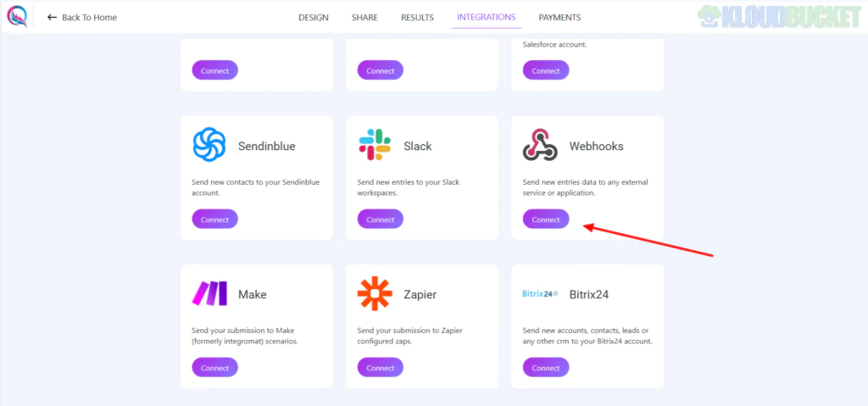Click 'Send your submission to Zapier' description

coord(409,336)
